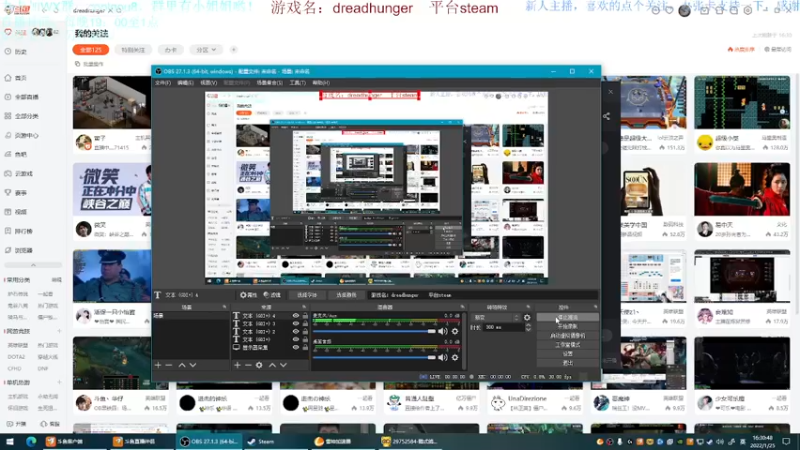Launch Microsoft Edge from the taskbar
800x450 pixels.
point(31,441)
